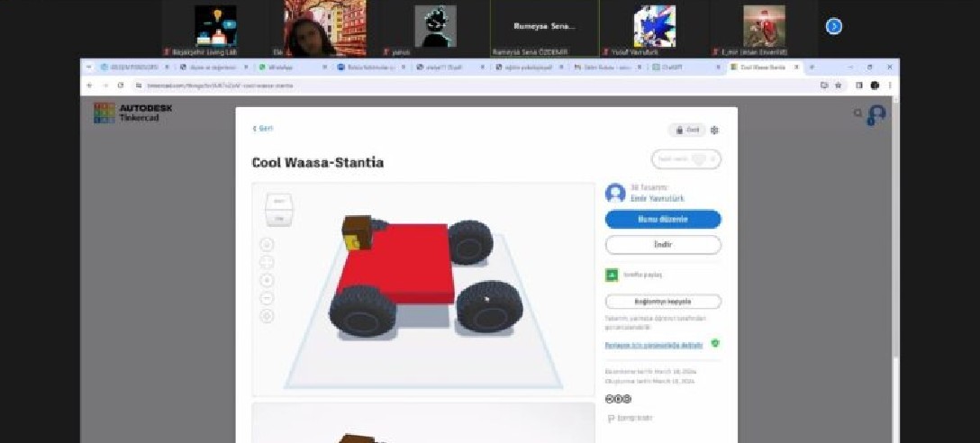Image resolution: width=980 pixels, height=443 pixels.
Task: Click the İndir download button
Action: (x=663, y=244)
